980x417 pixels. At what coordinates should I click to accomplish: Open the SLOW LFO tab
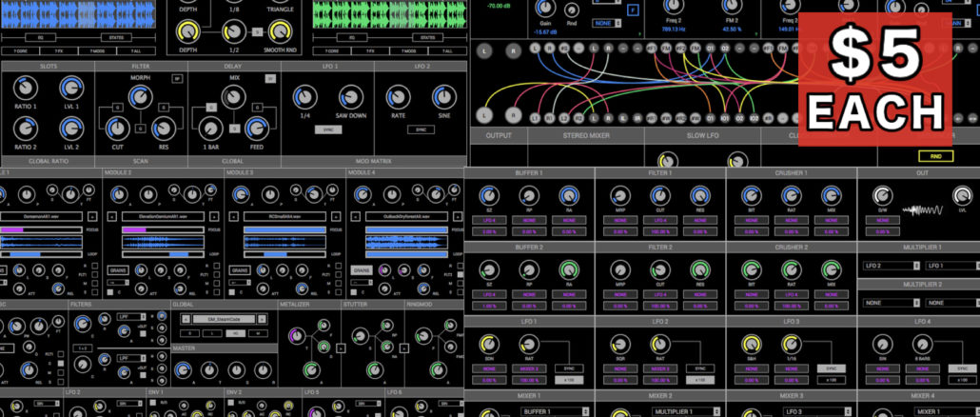tap(702, 135)
